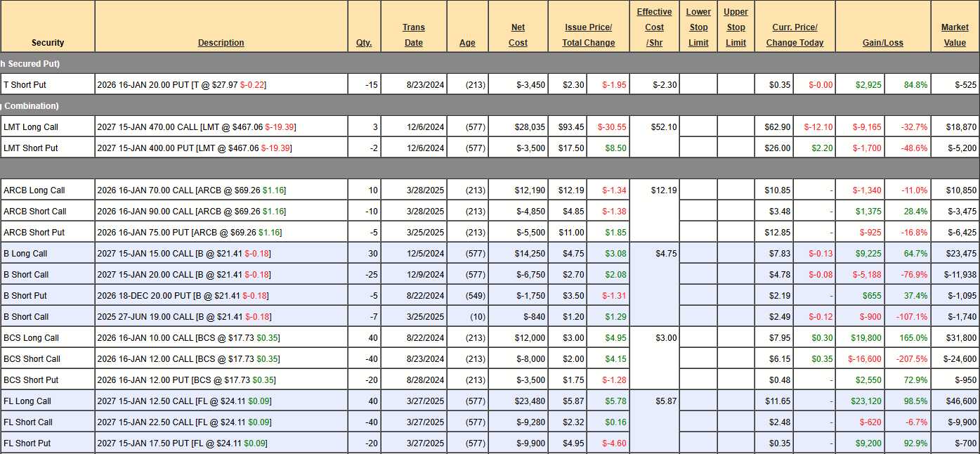Click Issue Price/Total Change header
This screenshot has height=454, width=980.
pyautogui.click(x=588, y=35)
